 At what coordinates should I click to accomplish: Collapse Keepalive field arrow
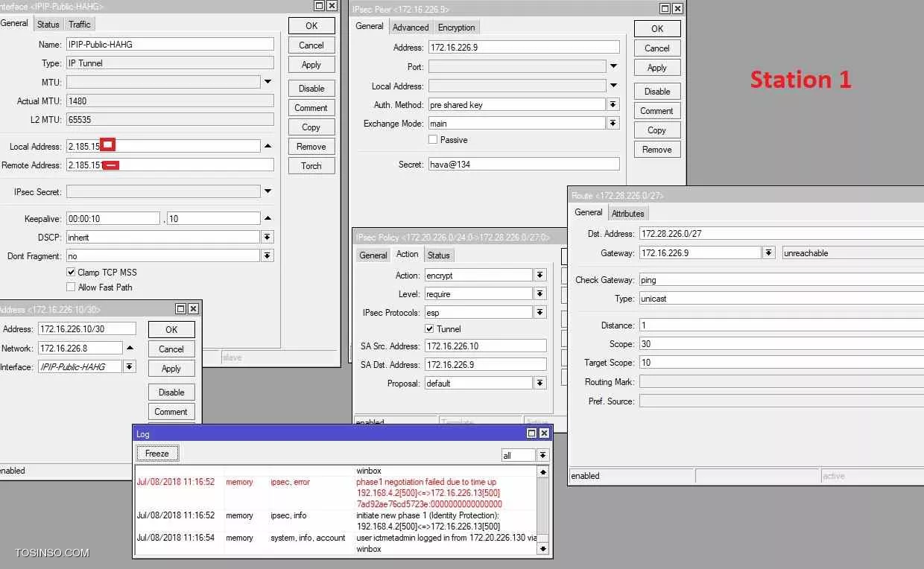[x=268, y=218]
